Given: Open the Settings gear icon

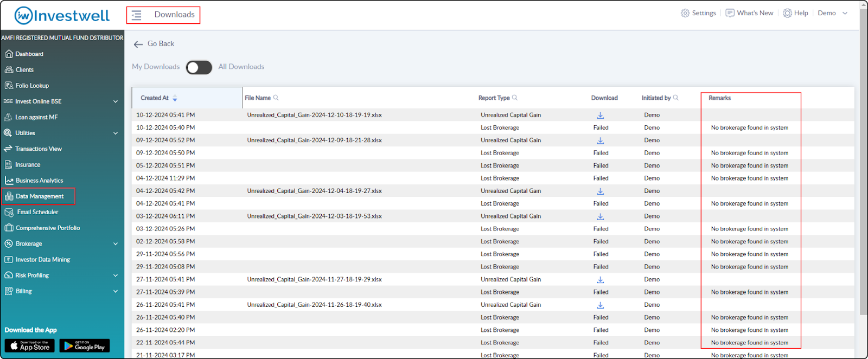Looking at the screenshot, I should [x=685, y=13].
